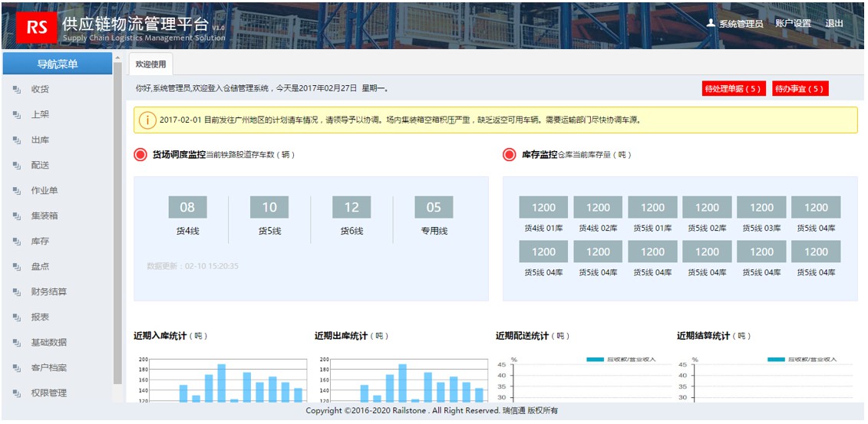The image size is (868, 424).
Task: Click the yellow info icon in notice
Action: tap(147, 120)
